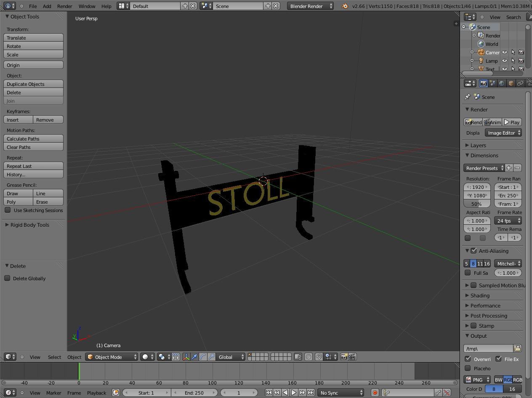Toggle snap during transform magnet icon

point(319,357)
